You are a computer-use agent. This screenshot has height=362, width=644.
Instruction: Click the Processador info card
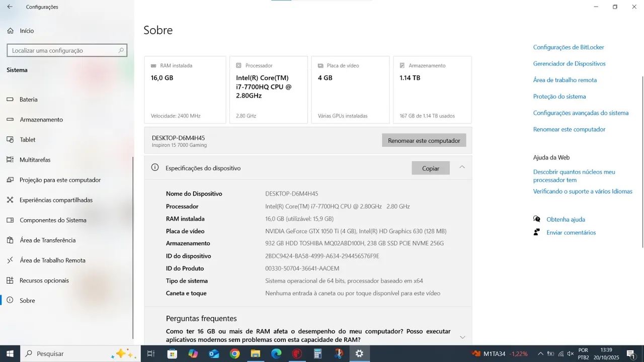click(269, 89)
